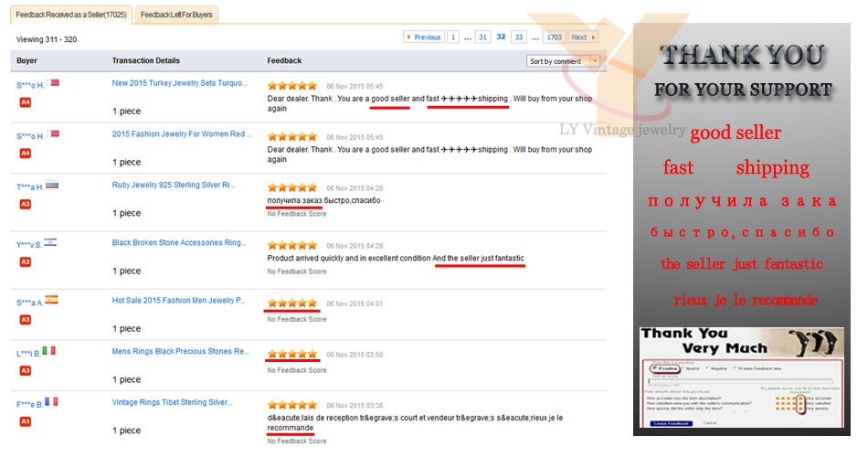The image size is (868, 457).
Task: Click the Spanish flag beside S***a A.
Action: pos(51,300)
